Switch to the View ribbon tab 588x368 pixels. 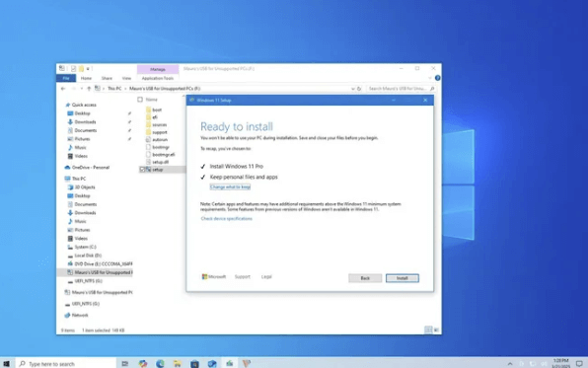(126, 78)
